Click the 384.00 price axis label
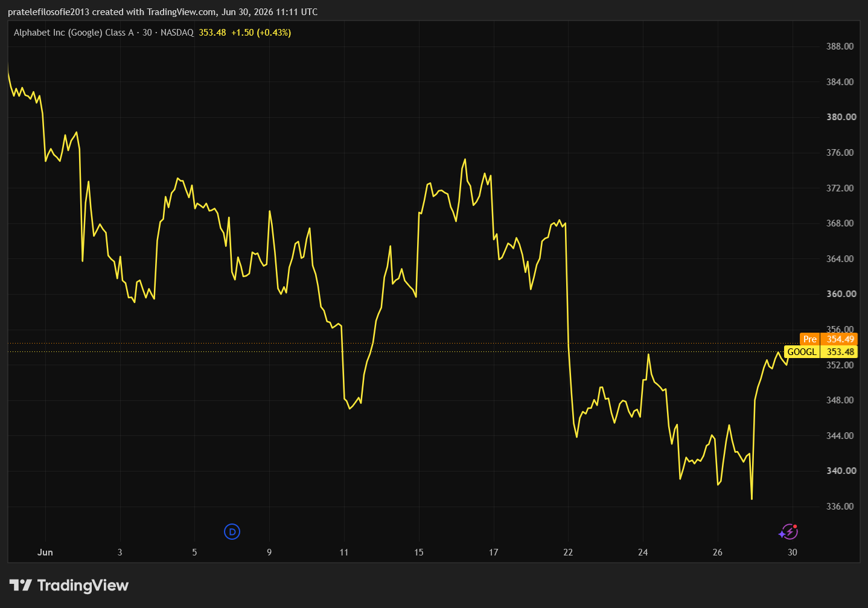868x608 pixels. click(840, 82)
